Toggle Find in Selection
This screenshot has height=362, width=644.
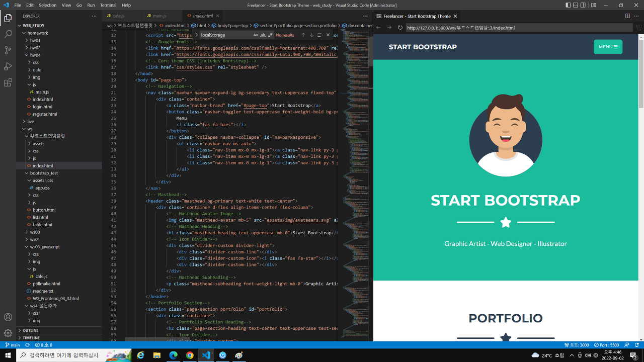tap(319, 35)
